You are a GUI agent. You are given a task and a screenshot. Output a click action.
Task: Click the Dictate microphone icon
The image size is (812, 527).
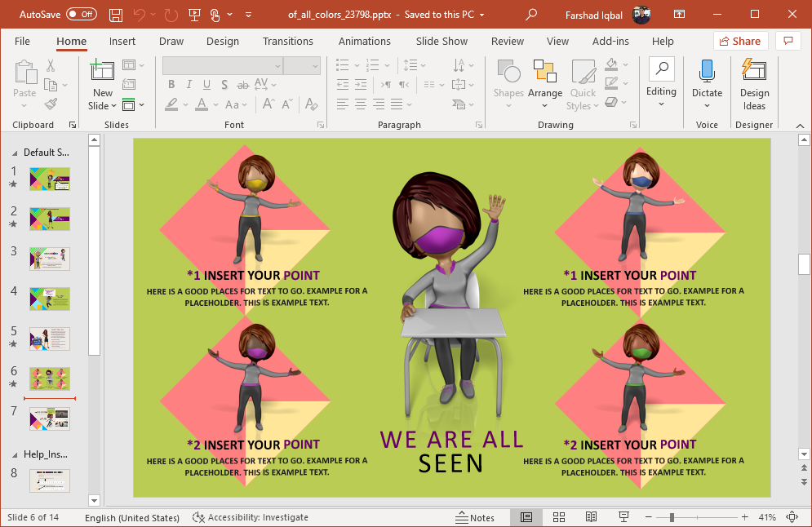click(x=707, y=73)
